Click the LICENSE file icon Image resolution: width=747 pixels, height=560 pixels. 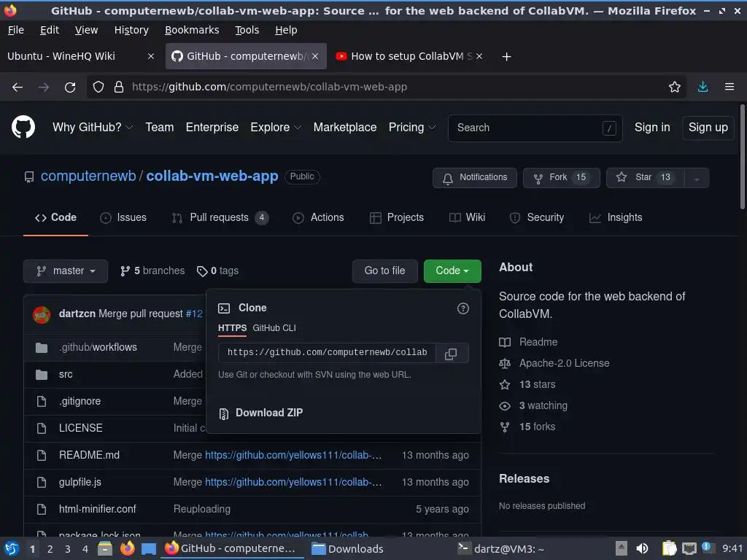pyautogui.click(x=42, y=428)
